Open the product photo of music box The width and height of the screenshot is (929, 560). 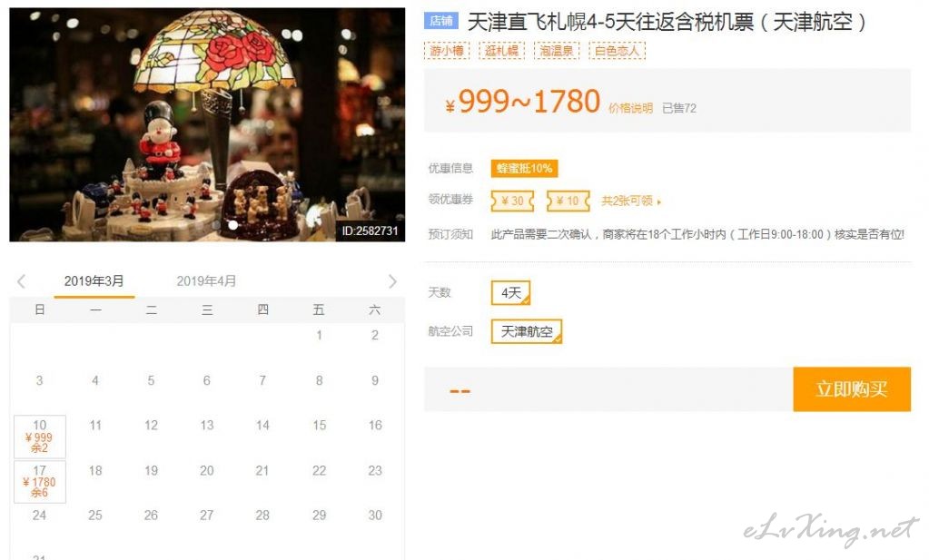click(207, 124)
